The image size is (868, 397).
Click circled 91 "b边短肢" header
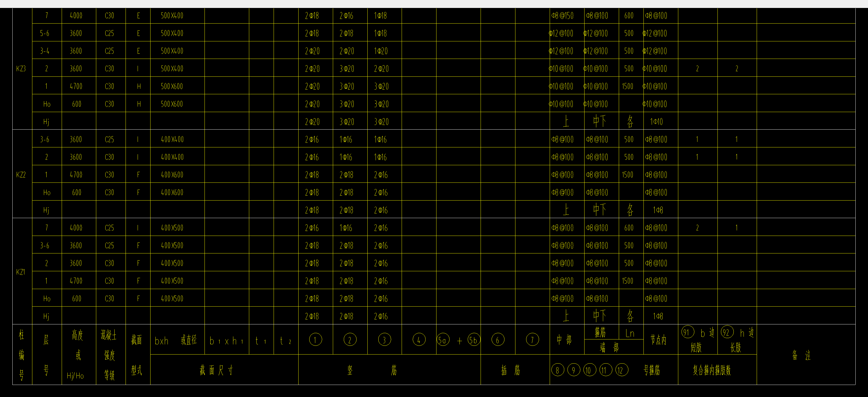pos(697,340)
